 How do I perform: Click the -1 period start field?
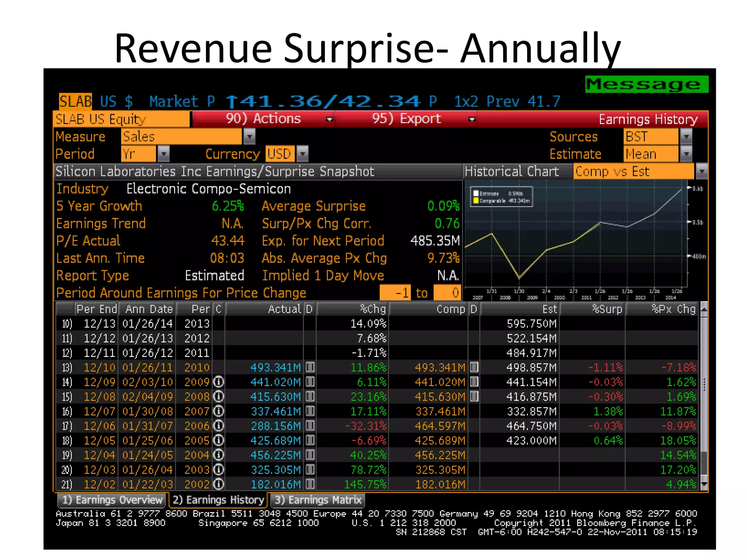click(x=395, y=293)
